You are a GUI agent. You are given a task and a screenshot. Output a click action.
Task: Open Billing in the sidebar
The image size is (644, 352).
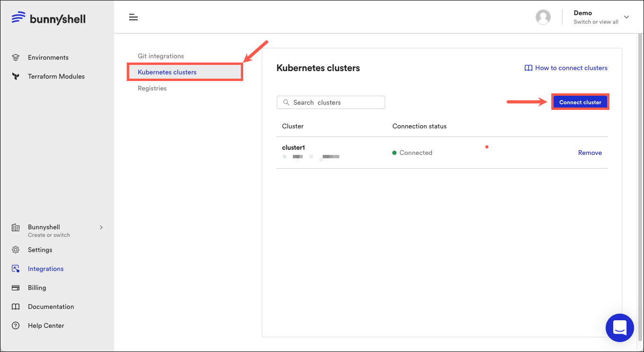[x=37, y=288]
